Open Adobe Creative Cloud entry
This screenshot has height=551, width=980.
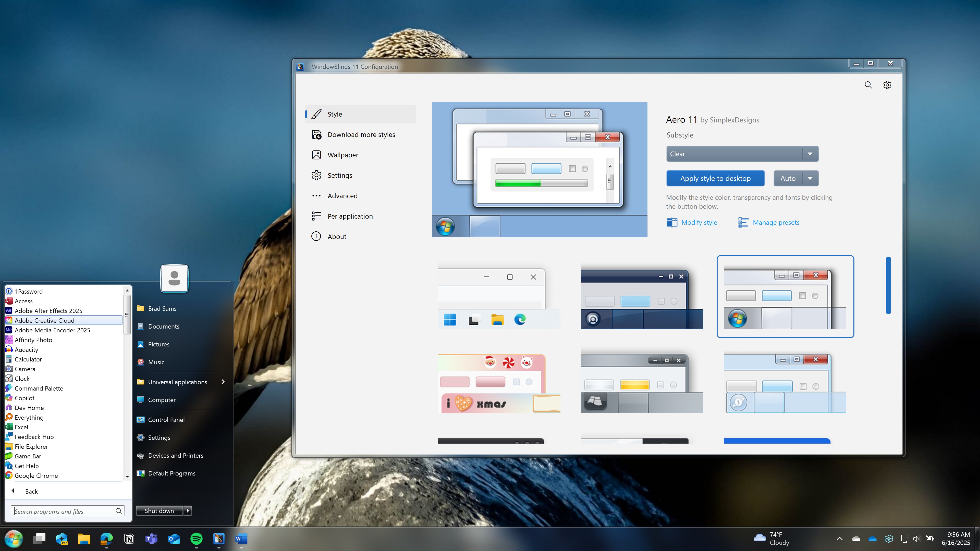(x=64, y=321)
